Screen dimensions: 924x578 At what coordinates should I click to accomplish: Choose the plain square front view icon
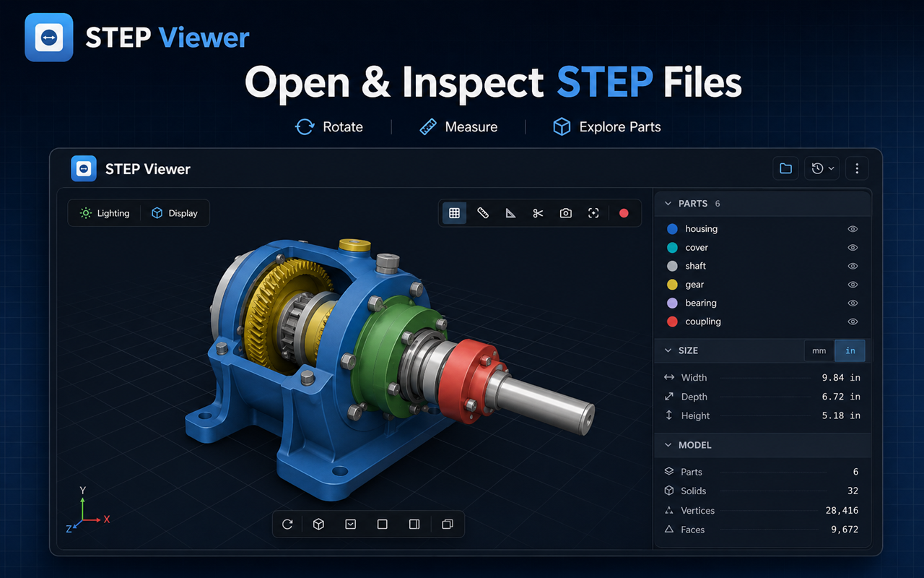383,525
